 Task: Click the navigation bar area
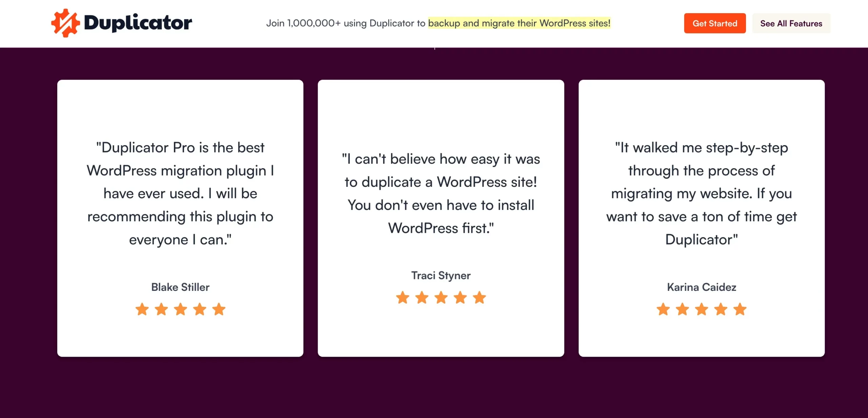434,24
